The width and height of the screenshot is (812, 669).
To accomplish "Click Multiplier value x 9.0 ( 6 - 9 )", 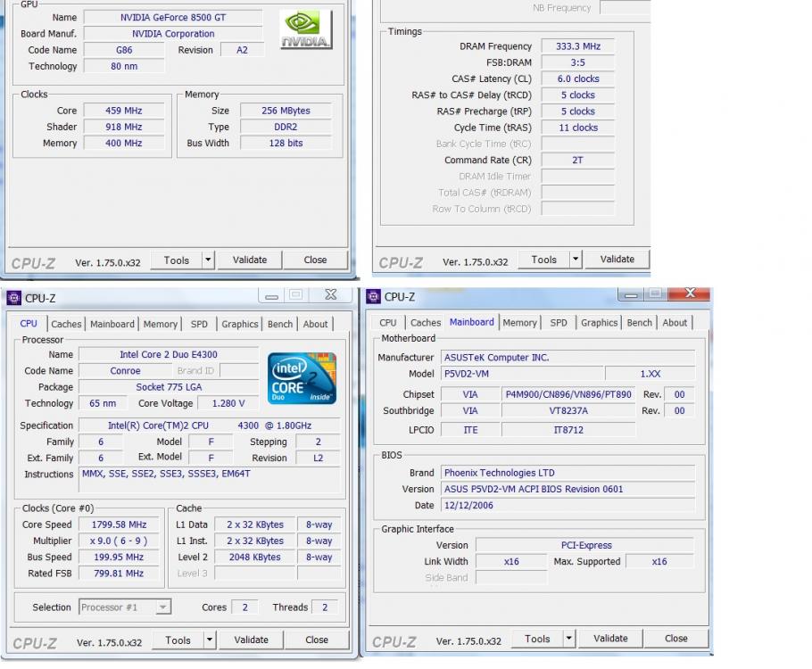I will [119, 541].
